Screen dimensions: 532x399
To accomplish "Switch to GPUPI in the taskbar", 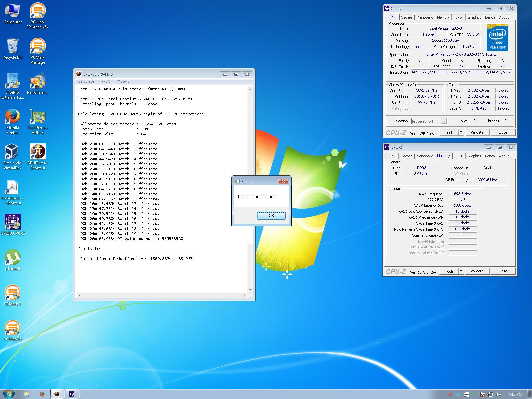I will pyautogui.click(x=57, y=394).
